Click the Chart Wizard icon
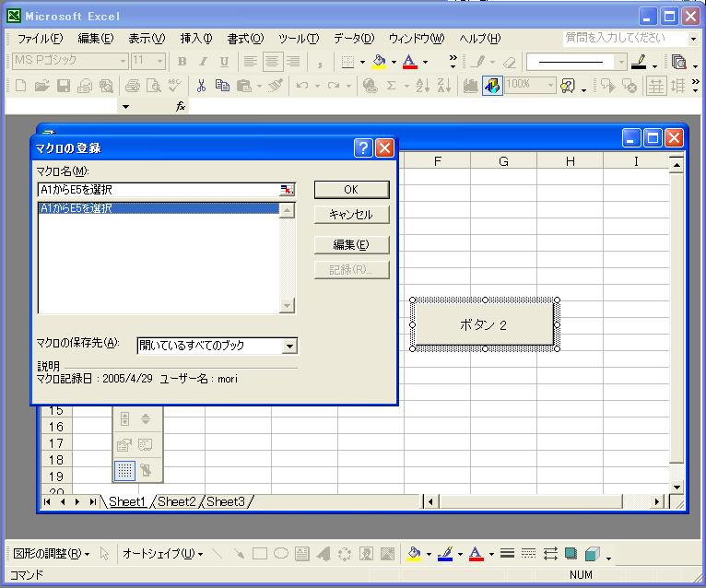The width and height of the screenshot is (706, 588). [471, 85]
